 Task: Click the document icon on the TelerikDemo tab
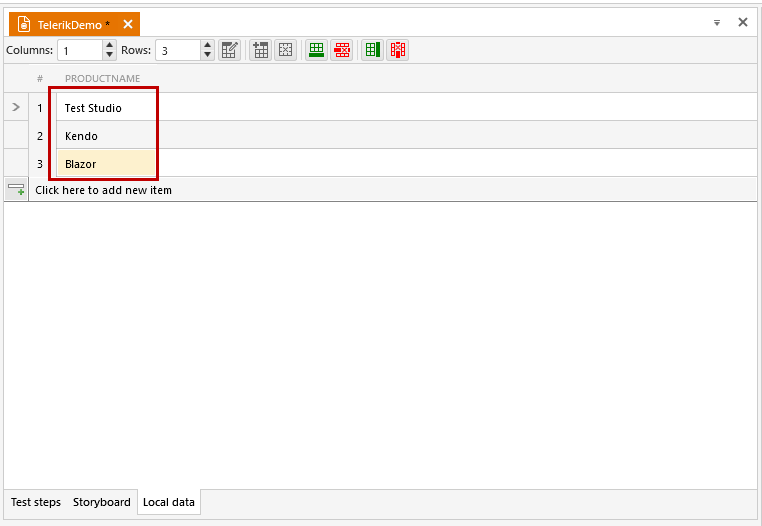[x=24, y=24]
